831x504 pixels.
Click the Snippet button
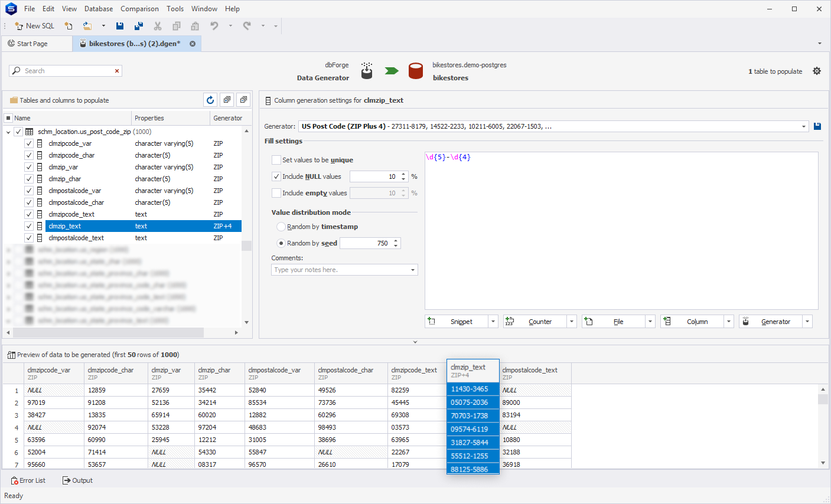(457, 322)
